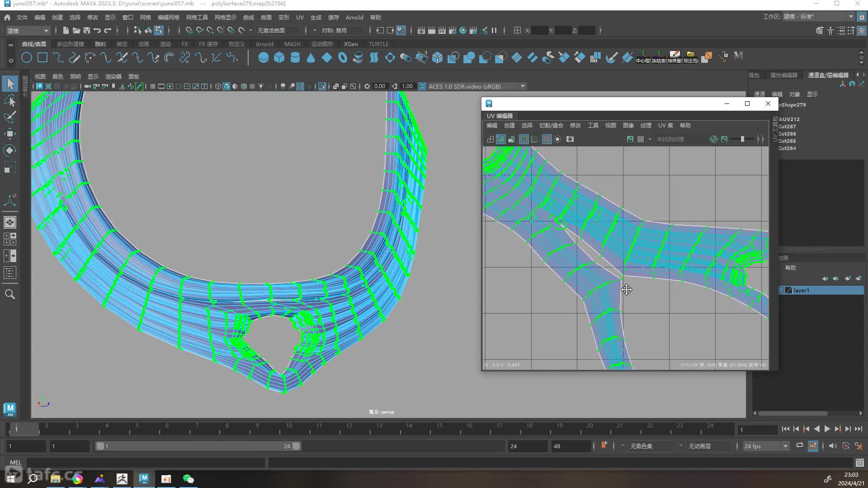Click the time range slider bar handle
Viewport: 868px width, 488px height.
[198, 446]
